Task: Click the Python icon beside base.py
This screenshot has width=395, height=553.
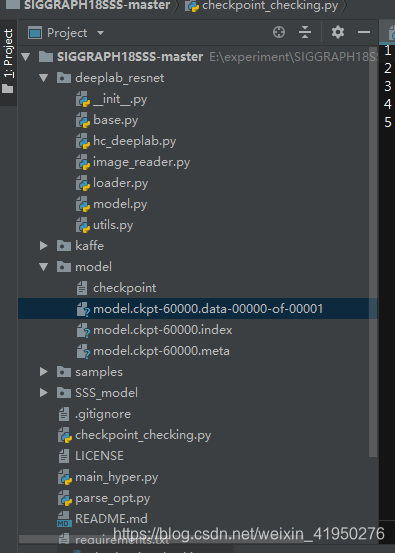Action: 83,120
